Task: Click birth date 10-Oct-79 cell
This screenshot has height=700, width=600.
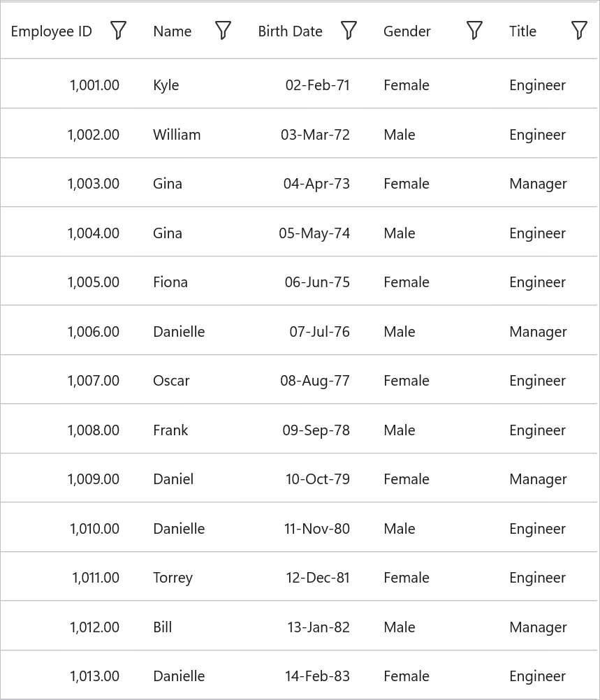Action: [317, 479]
